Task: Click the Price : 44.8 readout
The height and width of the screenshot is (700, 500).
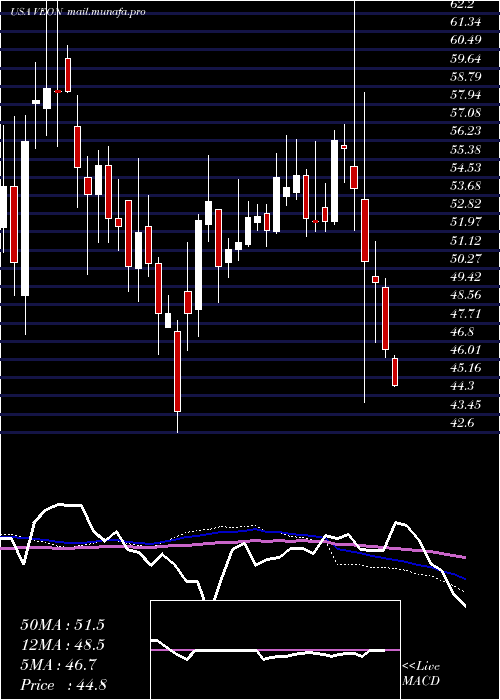Action: pos(63,685)
